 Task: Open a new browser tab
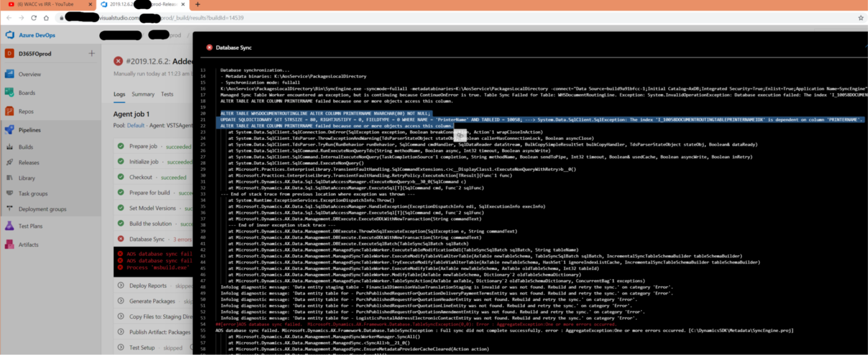197,4
